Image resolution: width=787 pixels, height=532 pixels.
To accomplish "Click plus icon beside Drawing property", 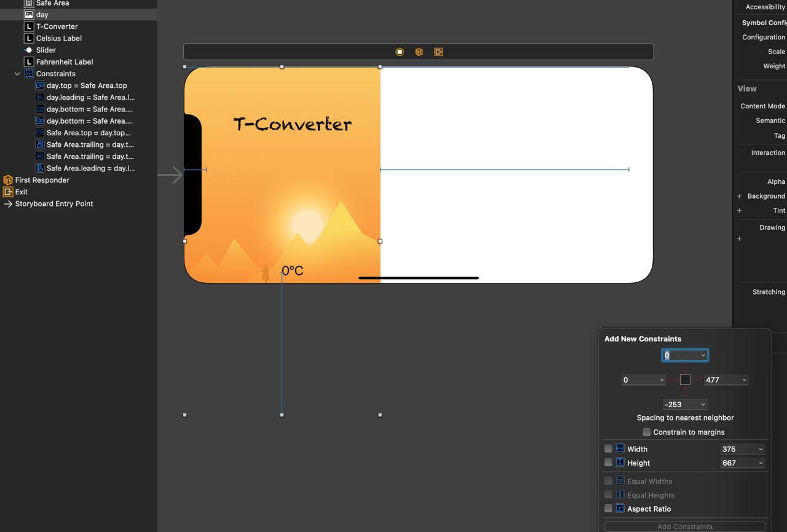I will [739, 239].
